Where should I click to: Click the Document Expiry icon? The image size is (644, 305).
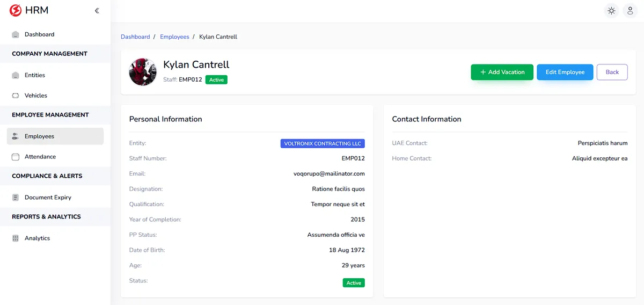(16, 198)
